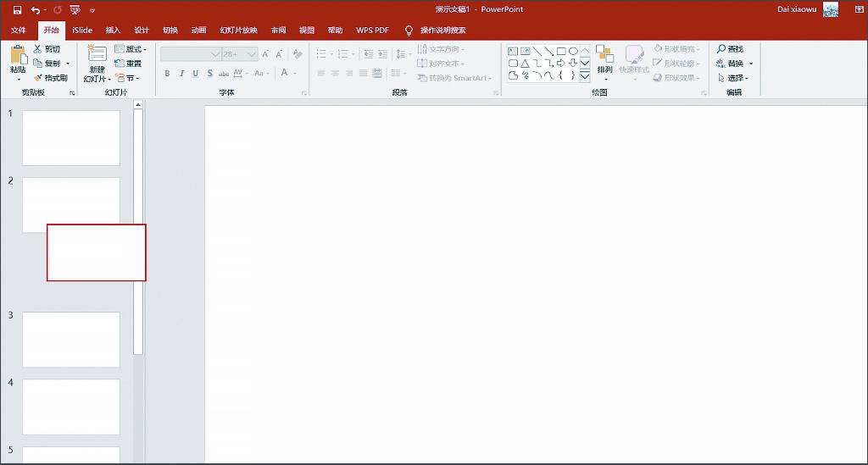Select the Arrow line shape
The image size is (868, 465).
[548, 52]
